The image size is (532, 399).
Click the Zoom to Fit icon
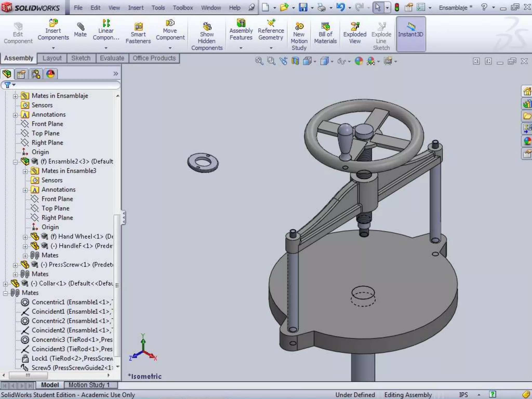point(259,61)
